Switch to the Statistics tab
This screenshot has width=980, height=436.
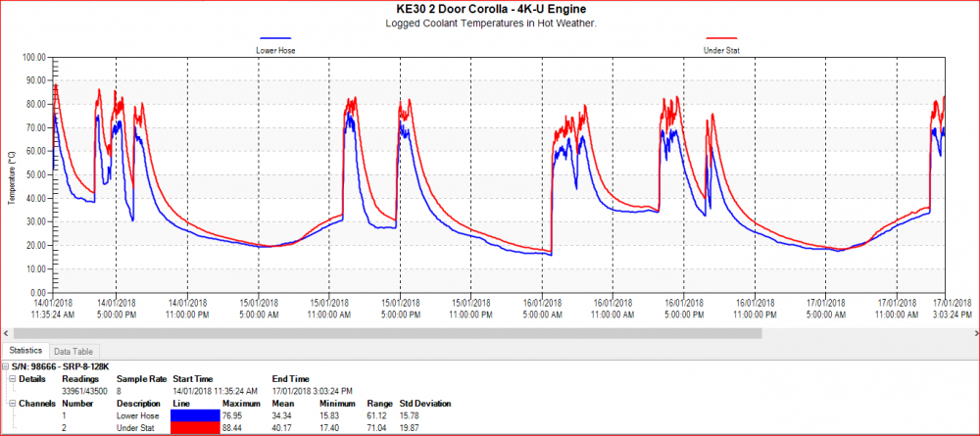pos(25,351)
